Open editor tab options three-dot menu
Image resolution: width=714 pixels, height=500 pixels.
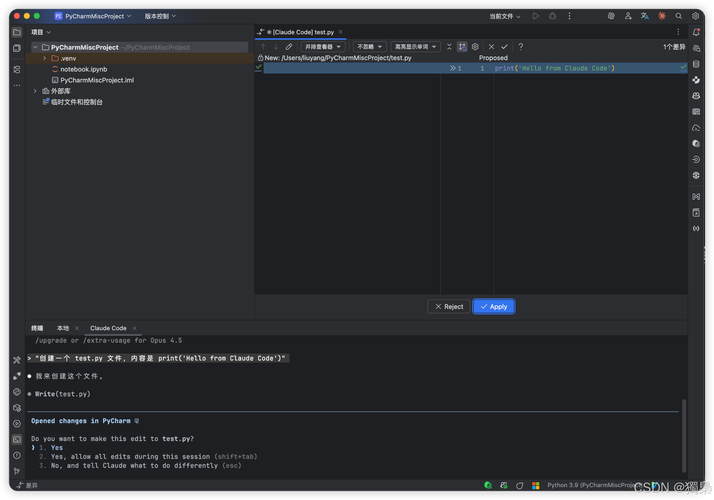coord(678,32)
